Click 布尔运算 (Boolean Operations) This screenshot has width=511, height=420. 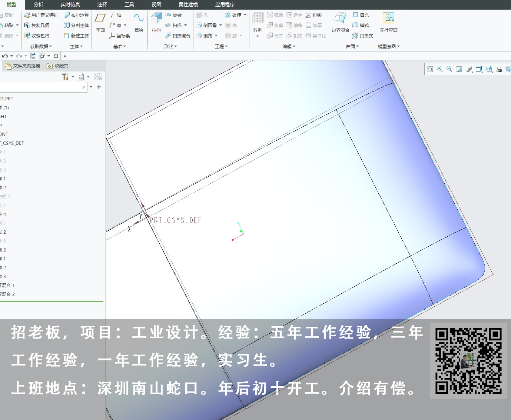(x=76, y=15)
